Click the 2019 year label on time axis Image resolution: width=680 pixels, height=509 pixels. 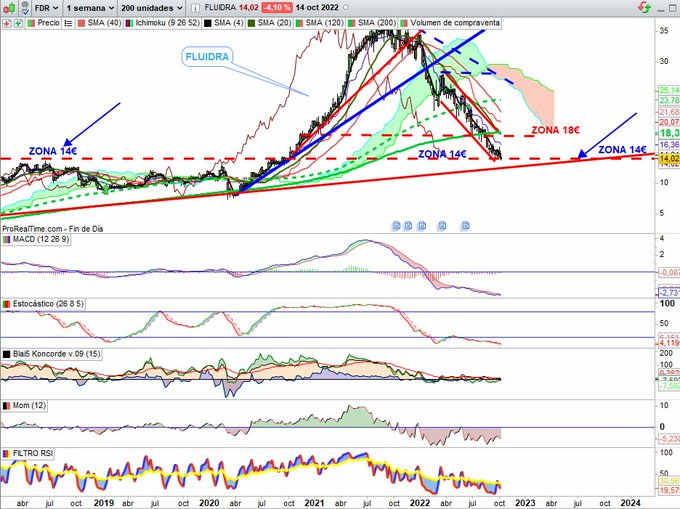(104, 503)
